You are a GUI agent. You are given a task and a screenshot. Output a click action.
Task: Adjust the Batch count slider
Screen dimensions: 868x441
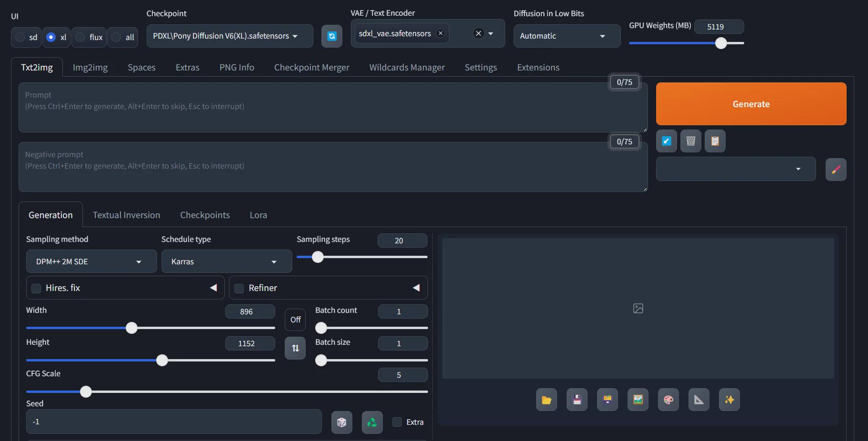[371, 328]
